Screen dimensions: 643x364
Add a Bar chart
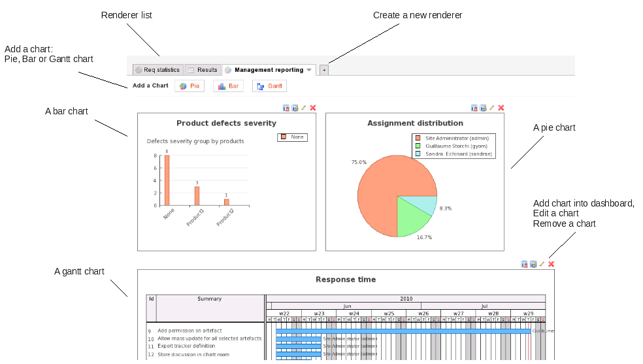pos(229,86)
